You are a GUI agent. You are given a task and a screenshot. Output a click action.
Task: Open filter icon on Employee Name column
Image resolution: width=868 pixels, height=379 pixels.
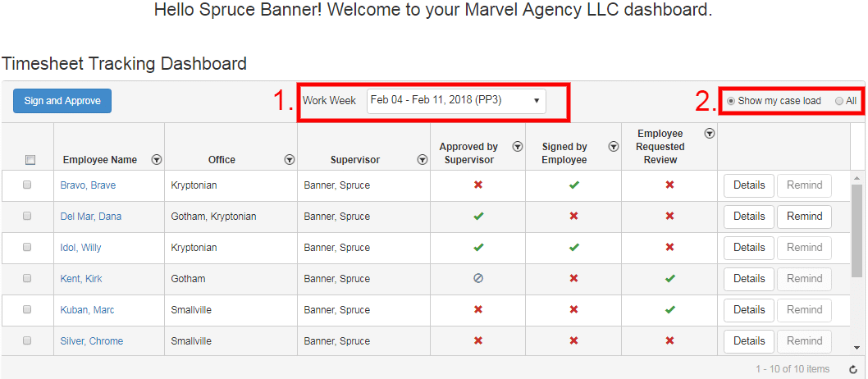pos(157,160)
